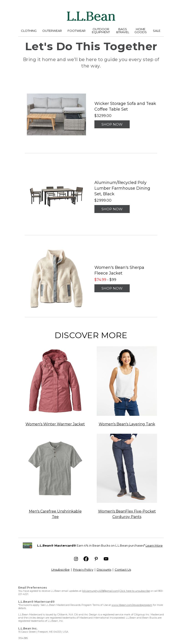Image resolution: width=182 pixels, height=644 pixels.
Task: Click Learn More about the Mastercard
Action: (154, 545)
